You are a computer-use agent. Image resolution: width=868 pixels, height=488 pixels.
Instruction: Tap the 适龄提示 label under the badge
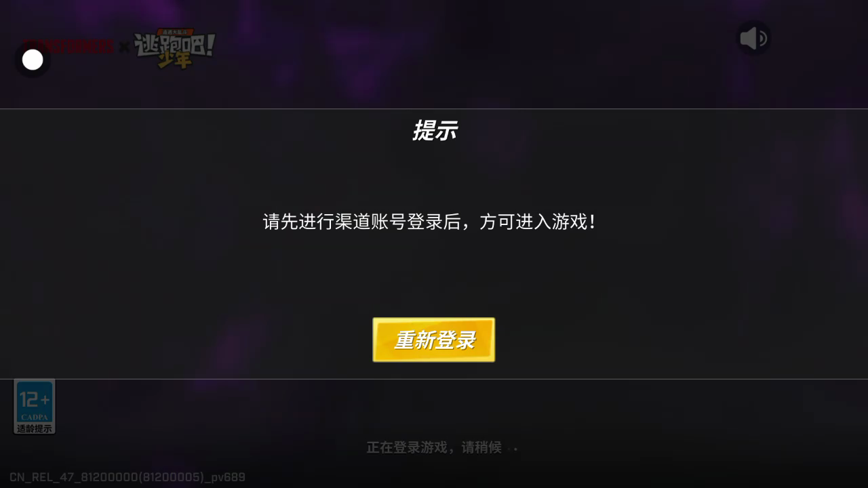35,428
